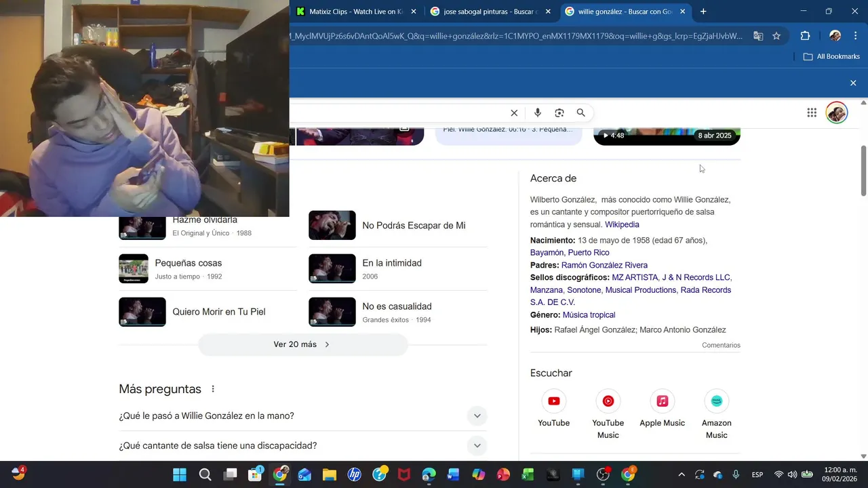This screenshot has width=868, height=488.
Task: Dismiss the blue info bar
Action: pyautogui.click(x=853, y=83)
